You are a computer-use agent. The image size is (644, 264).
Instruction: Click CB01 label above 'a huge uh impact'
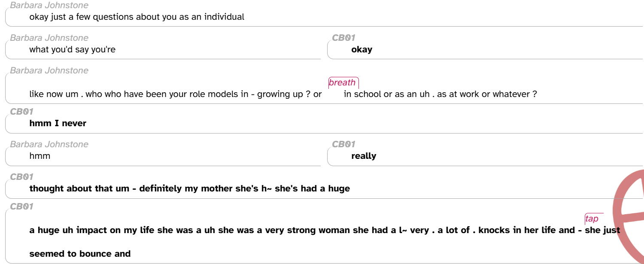21,206
